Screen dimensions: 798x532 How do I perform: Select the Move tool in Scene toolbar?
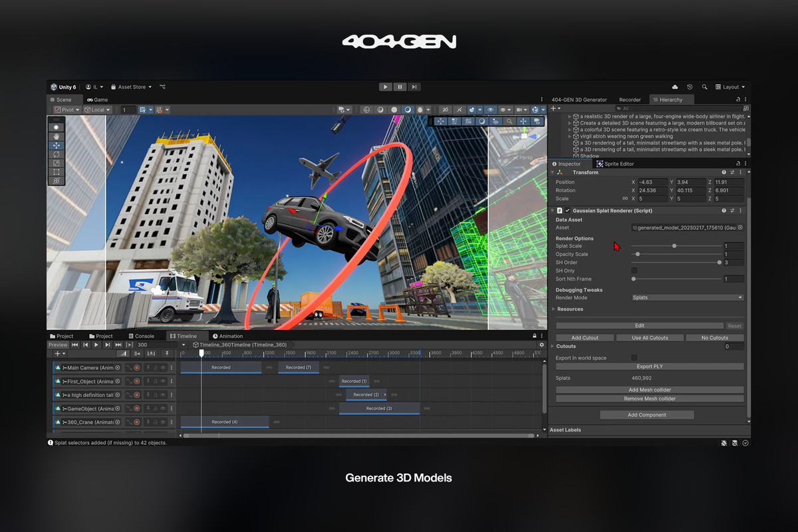tap(57, 145)
